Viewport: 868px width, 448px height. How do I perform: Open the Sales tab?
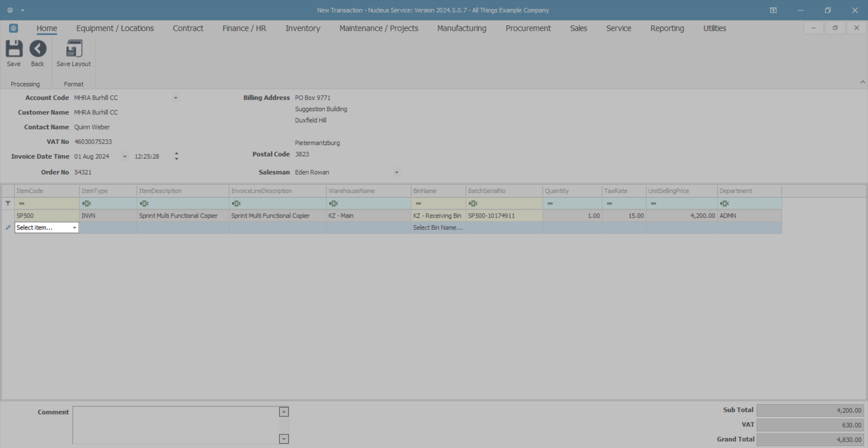[579, 28]
